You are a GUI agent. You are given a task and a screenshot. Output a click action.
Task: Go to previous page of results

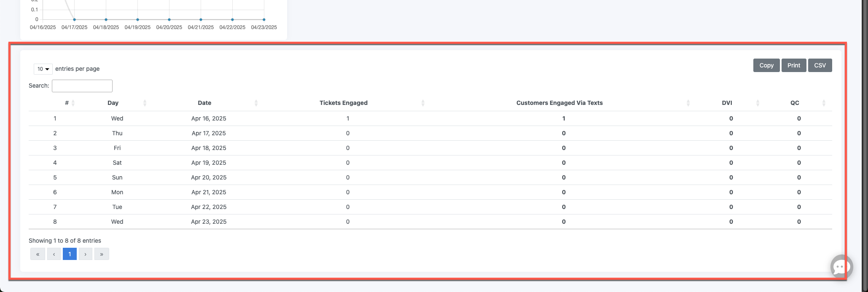click(x=54, y=254)
